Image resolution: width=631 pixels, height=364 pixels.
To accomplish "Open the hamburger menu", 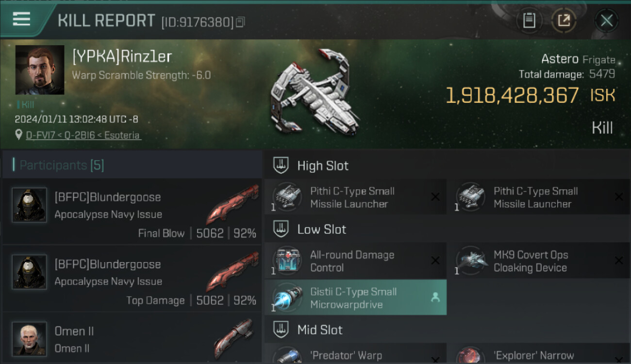I will 21,19.
